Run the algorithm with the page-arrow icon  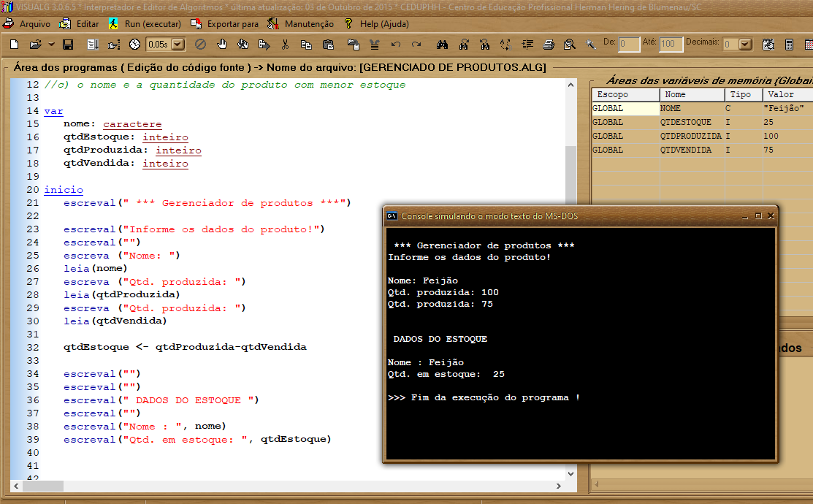click(93, 45)
